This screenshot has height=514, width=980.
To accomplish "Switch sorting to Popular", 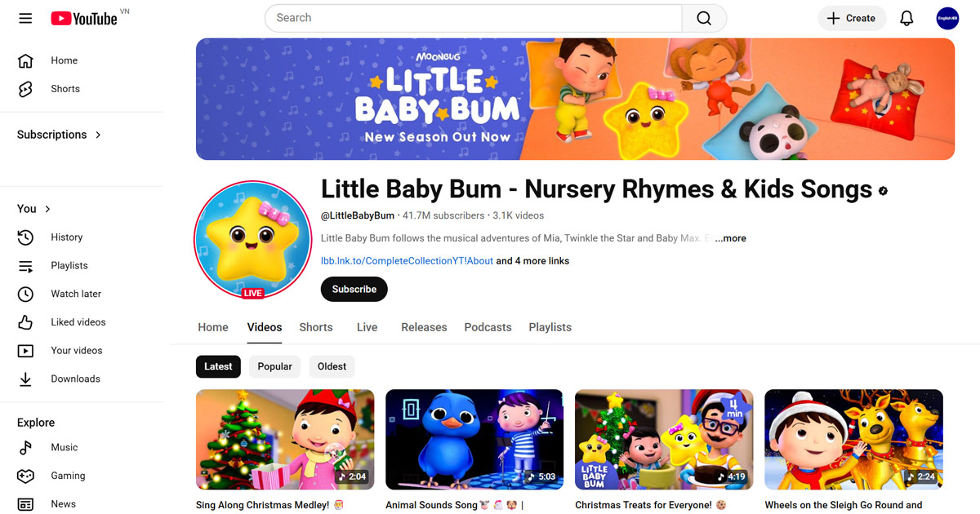I will pos(274,366).
